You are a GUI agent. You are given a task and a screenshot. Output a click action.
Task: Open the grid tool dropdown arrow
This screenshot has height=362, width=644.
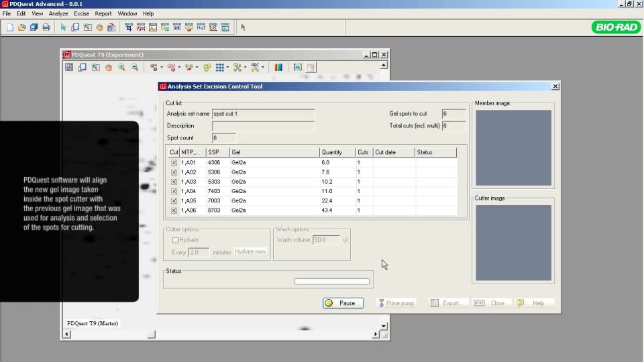coord(228,68)
